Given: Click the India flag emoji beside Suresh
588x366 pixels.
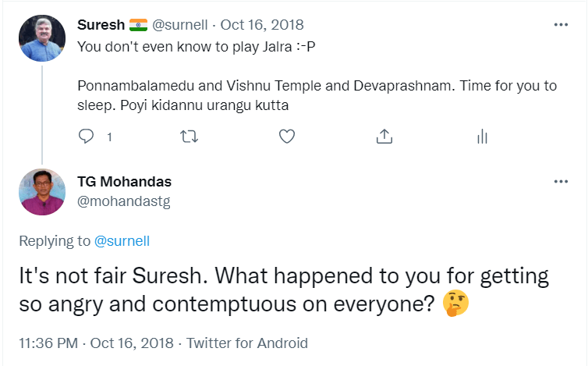Looking at the screenshot, I should 137,25.
